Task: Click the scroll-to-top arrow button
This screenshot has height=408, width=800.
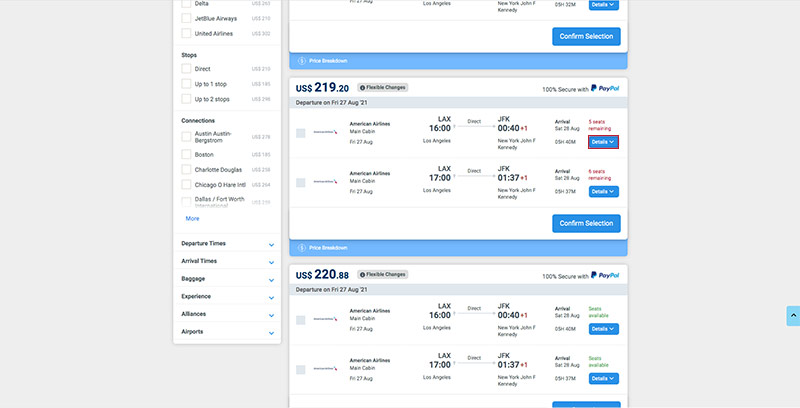Action: point(793,316)
